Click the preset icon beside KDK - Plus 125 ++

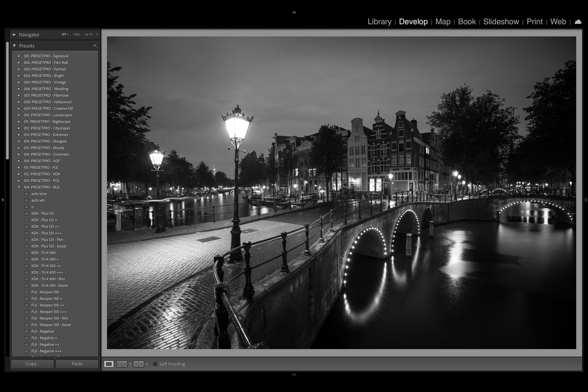click(x=27, y=227)
